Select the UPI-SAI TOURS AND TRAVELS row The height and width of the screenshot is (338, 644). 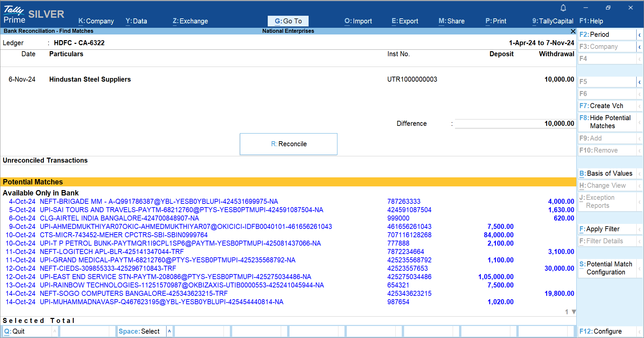(288, 210)
